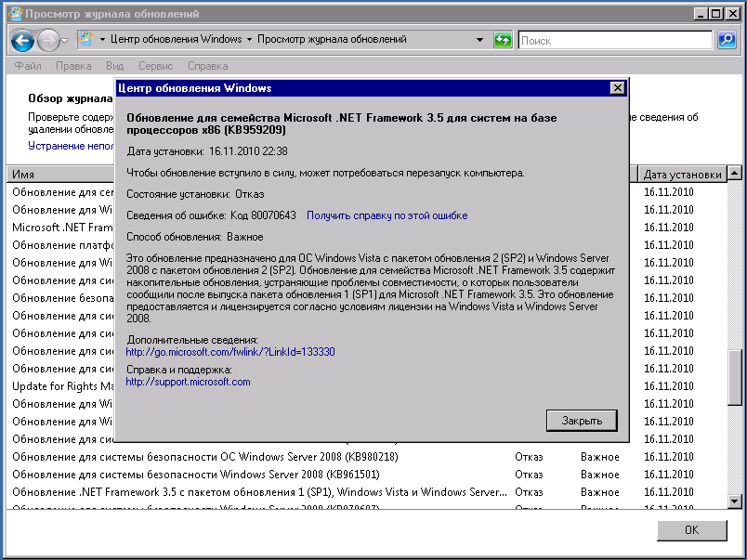
Task: Close the Центр обновления Windows dialog with X
Action: (x=617, y=88)
